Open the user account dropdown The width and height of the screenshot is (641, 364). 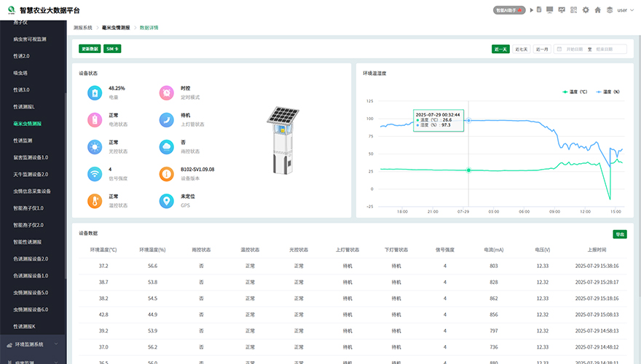click(624, 10)
